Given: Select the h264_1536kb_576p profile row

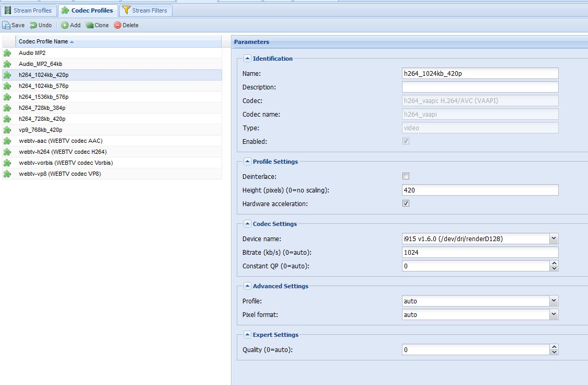Looking at the screenshot, I should tap(112, 97).
